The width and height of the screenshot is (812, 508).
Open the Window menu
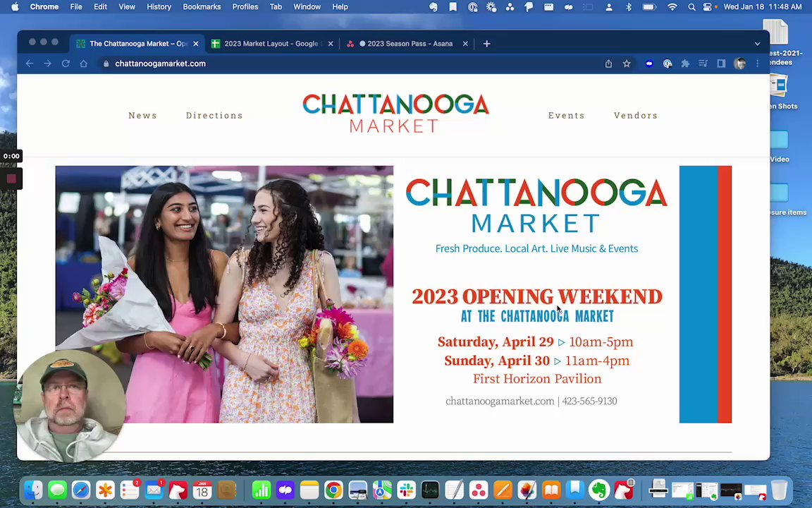tap(307, 7)
